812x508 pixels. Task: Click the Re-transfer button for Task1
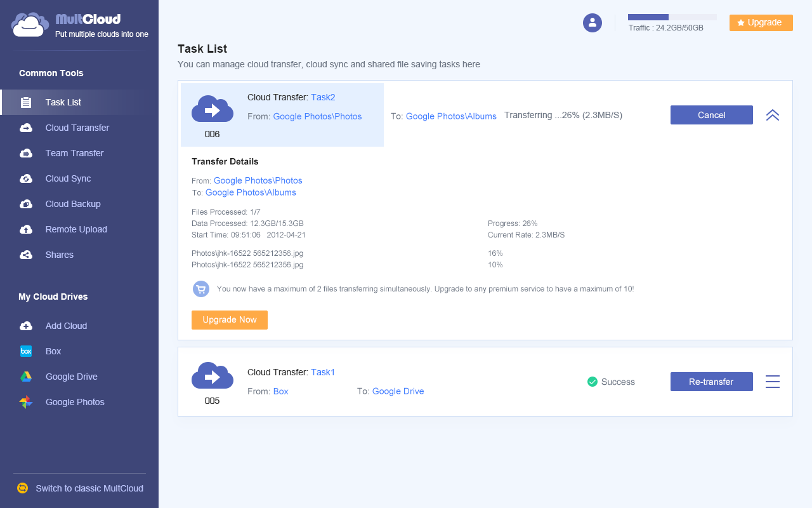711,382
